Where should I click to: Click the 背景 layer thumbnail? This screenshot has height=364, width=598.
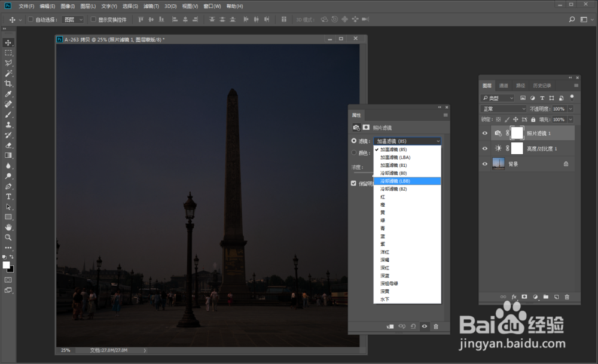point(499,164)
